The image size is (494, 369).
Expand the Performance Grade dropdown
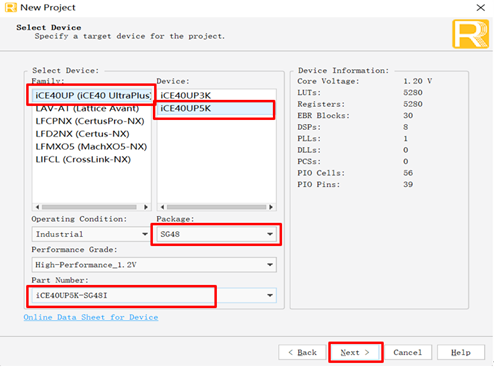(x=154, y=265)
